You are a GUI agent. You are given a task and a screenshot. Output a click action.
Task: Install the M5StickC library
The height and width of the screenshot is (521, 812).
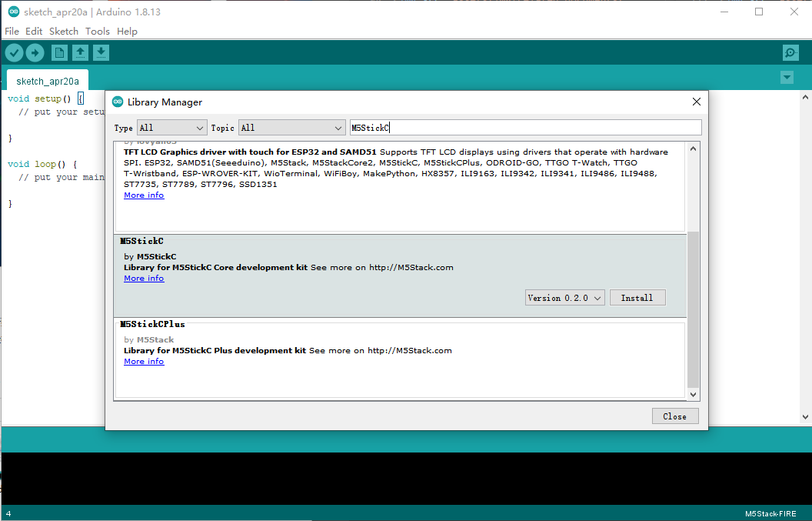coord(637,298)
